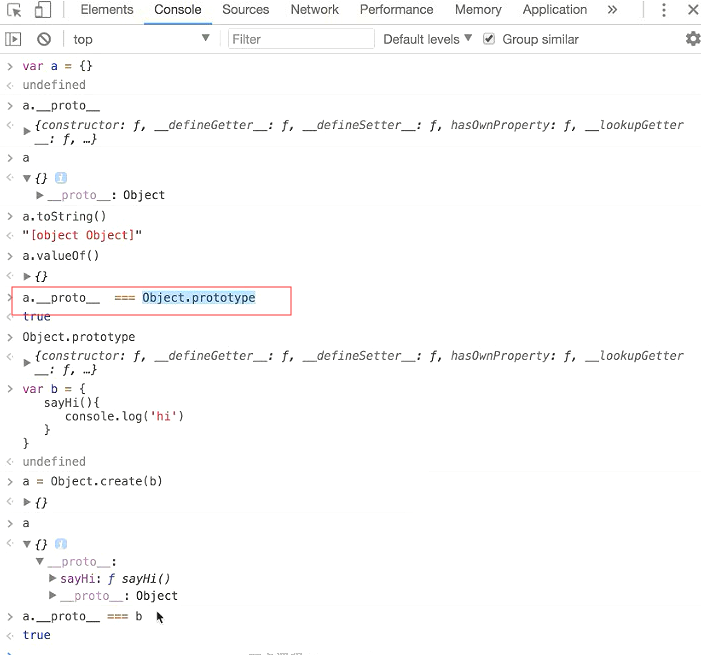The height and width of the screenshot is (655, 701).
Task: Click the "var a = {}" input line
Action: 57,66
